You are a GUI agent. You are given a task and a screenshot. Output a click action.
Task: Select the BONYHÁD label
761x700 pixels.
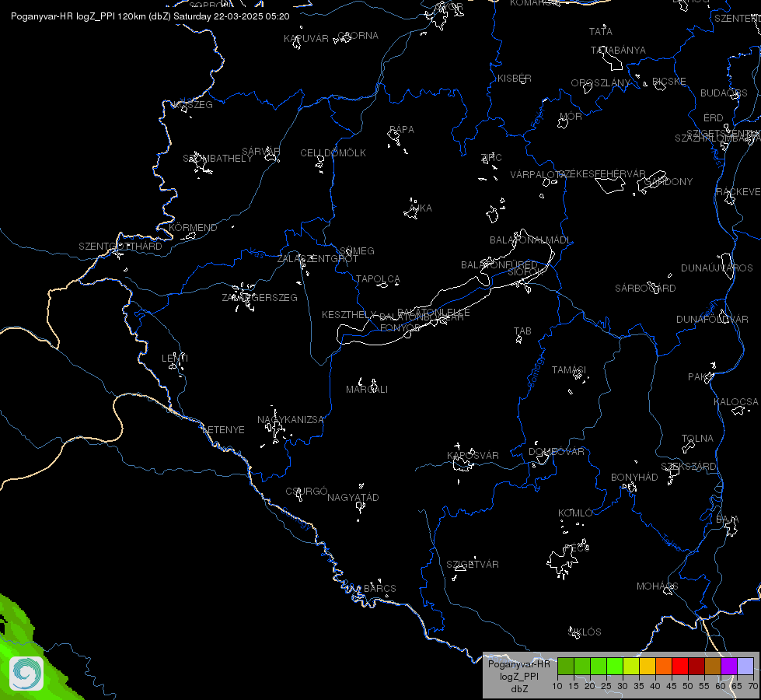(634, 477)
